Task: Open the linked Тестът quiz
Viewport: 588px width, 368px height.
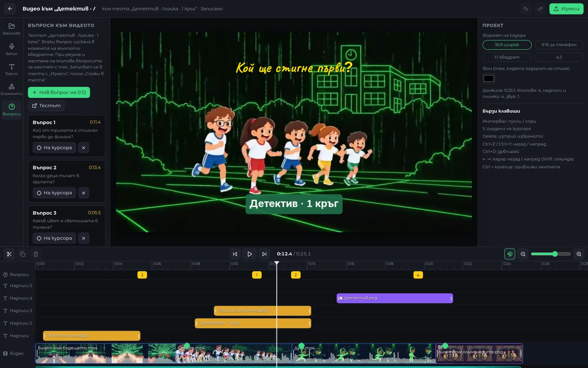Action: 46,106
